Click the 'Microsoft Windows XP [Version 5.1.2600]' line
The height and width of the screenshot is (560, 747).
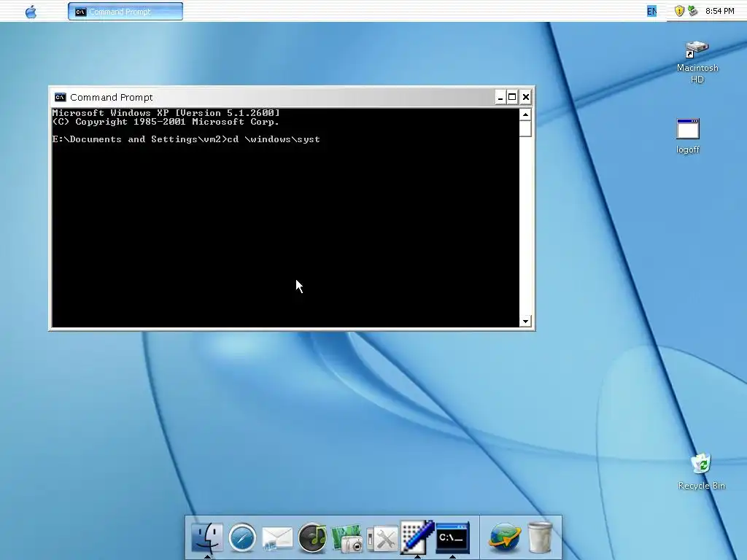pos(166,113)
